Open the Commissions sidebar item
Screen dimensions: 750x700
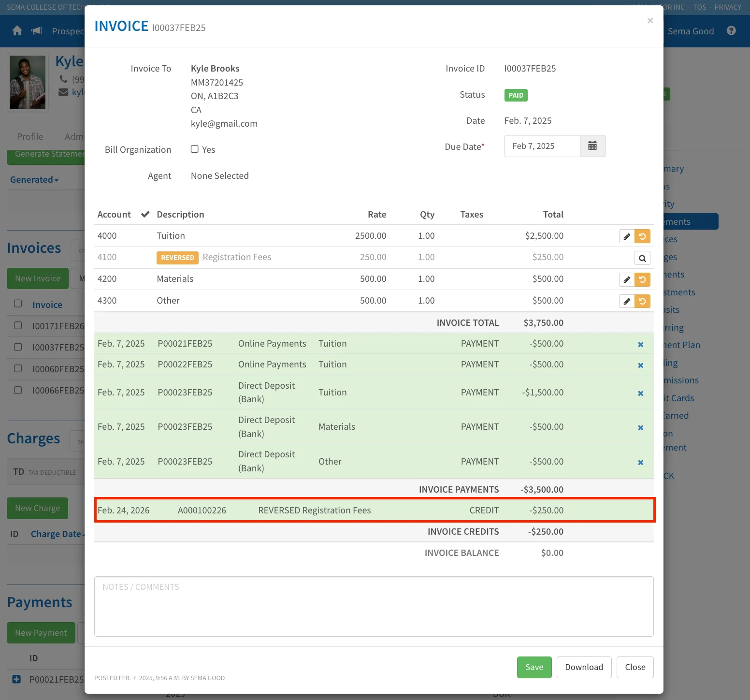point(681,380)
